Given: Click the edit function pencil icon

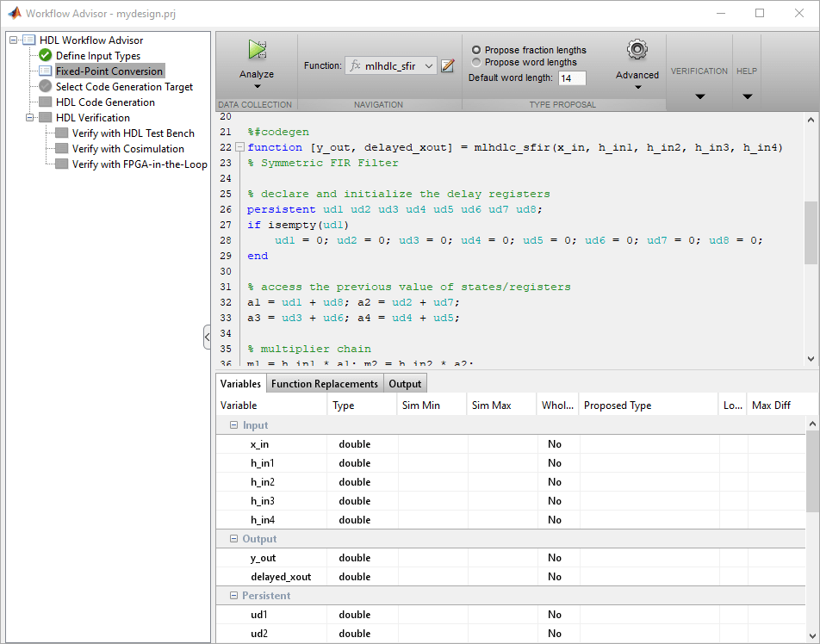Looking at the screenshot, I should point(448,65).
